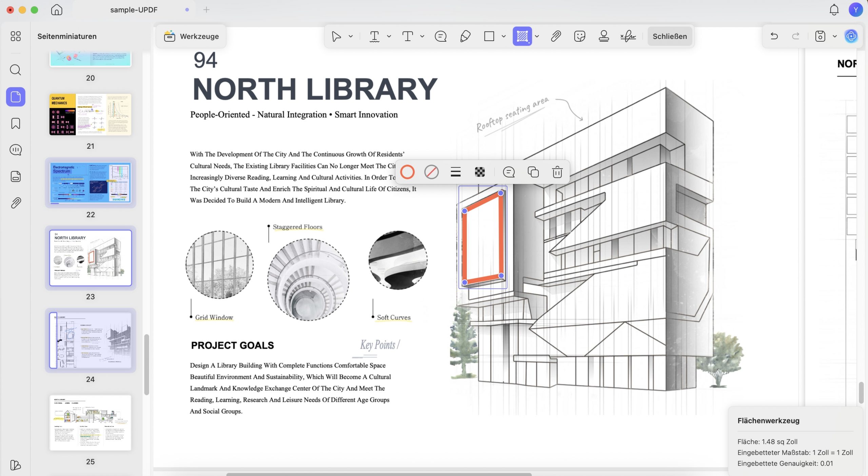Image resolution: width=868 pixels, height=476 pixels.
Task: Choose the pencil drawing tool
Action: (x=465, y=36)
